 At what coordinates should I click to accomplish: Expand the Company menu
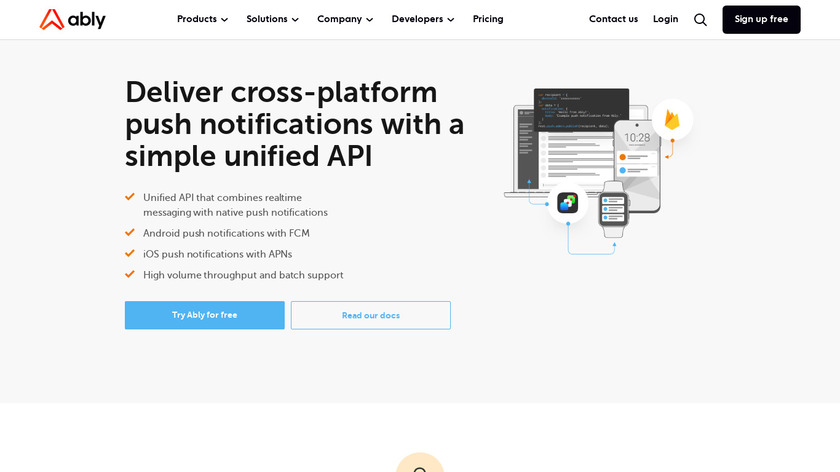point(345,19)
